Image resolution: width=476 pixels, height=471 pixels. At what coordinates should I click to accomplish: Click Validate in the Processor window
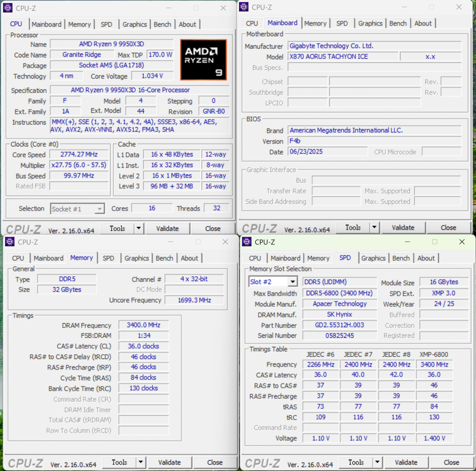click(x=168, y=229)
